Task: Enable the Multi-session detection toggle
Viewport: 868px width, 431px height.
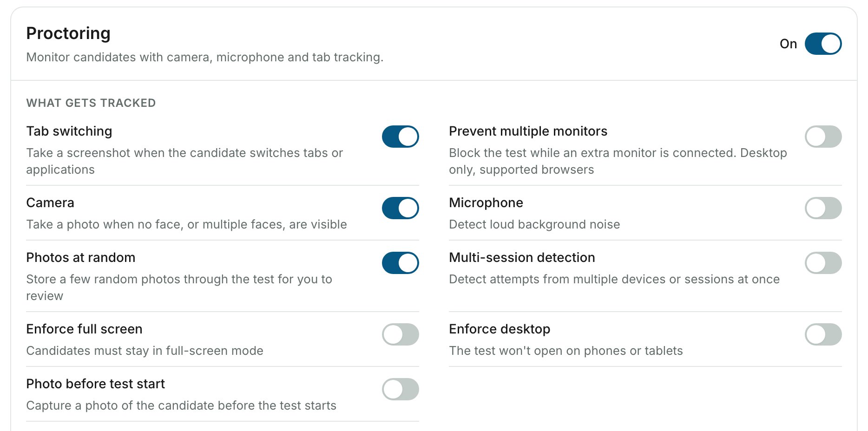Action: tap(823, 263)
